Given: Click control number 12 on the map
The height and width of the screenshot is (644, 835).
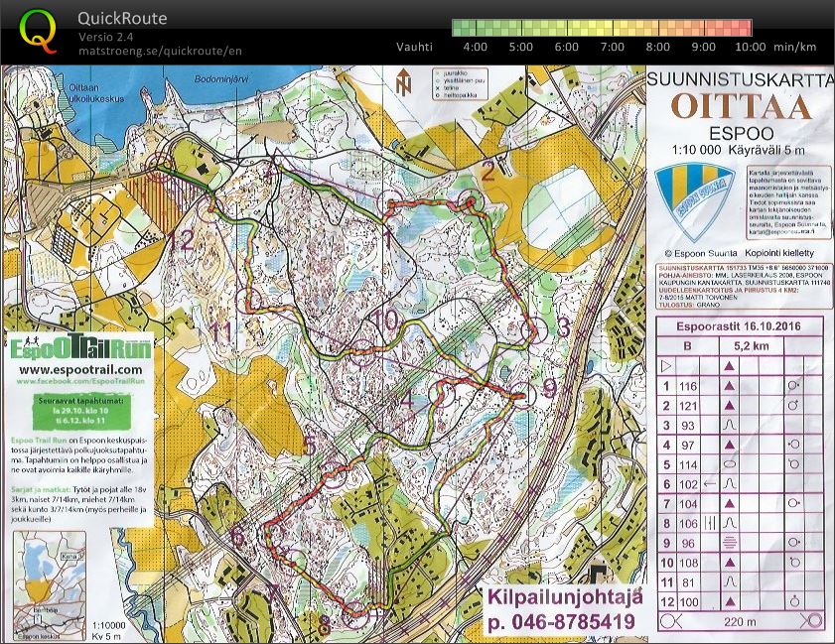Looking at the screenshot, I should [182, 240].
